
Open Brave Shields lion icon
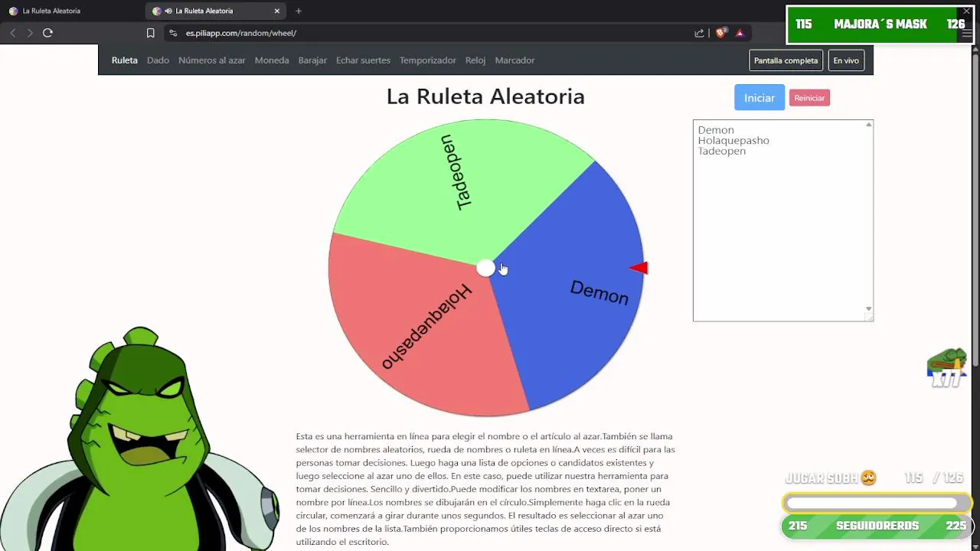[x=720, y=33]
